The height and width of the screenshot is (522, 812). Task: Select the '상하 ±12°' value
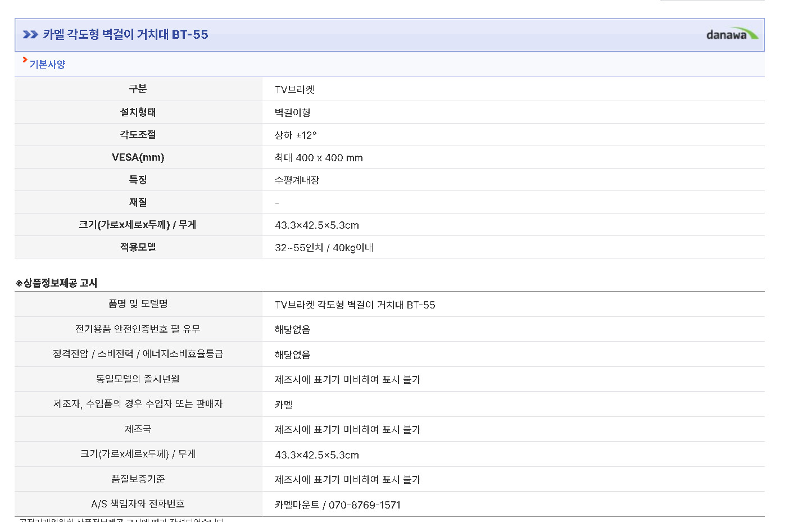click(x=296, y=135)
